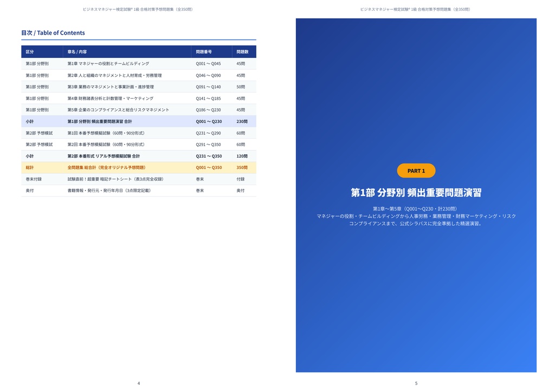The height and width of the screenshot is (392, 555).
Task: Select '第2回 本番予想模擬試験（60問・90分形式）' entry
Action: [x=106, y=144]
